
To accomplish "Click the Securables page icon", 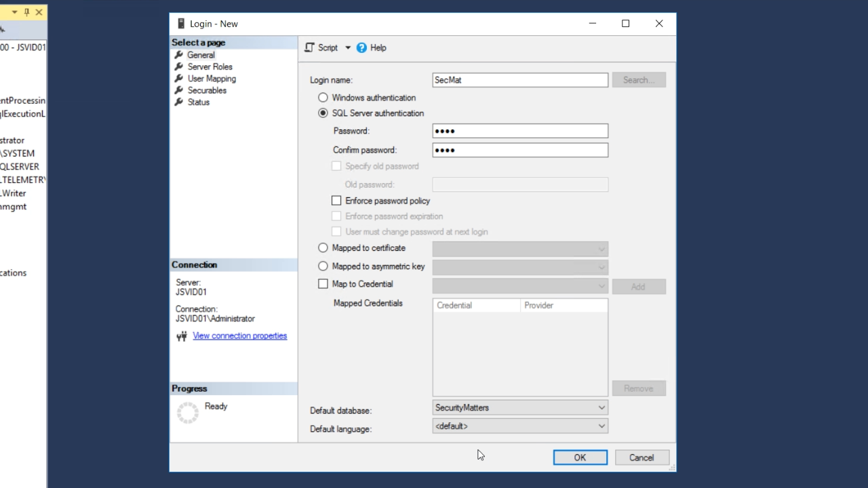I will [179, 90].
